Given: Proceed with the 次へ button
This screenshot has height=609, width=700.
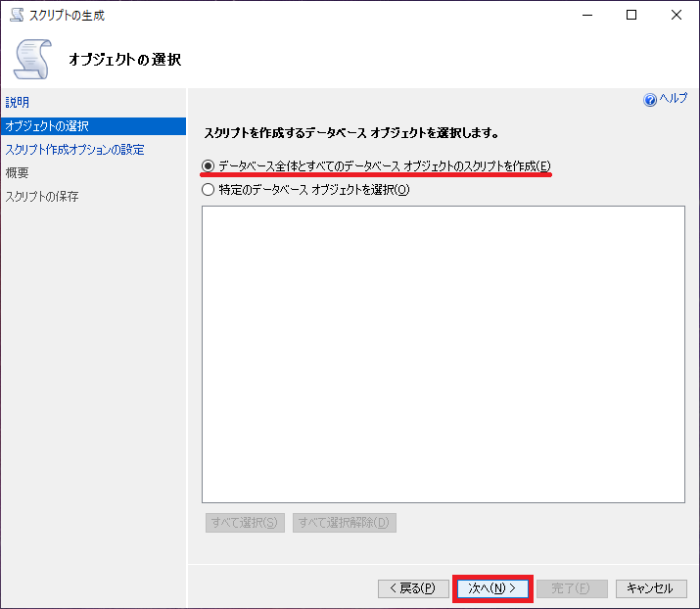Looking at the screenshot, I should click(492, 588).
